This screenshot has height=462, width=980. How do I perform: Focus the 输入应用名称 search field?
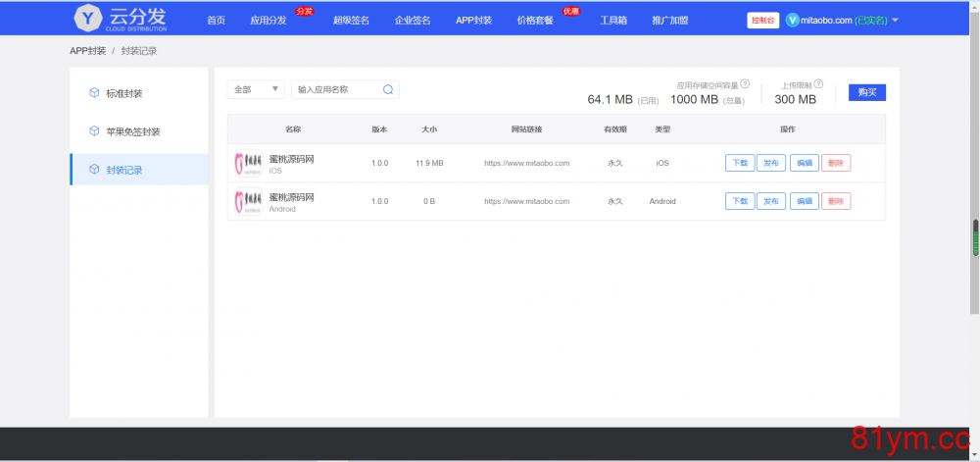336,89
